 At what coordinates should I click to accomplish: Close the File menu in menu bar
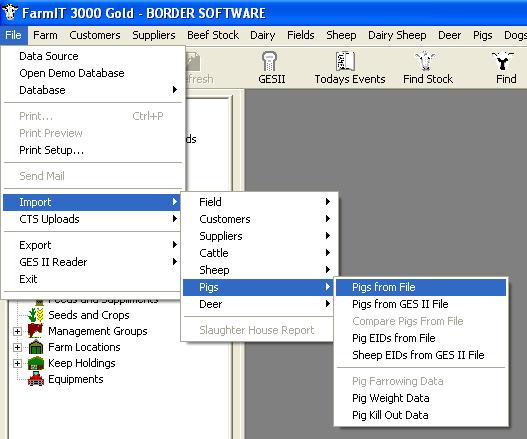point(13,35)
